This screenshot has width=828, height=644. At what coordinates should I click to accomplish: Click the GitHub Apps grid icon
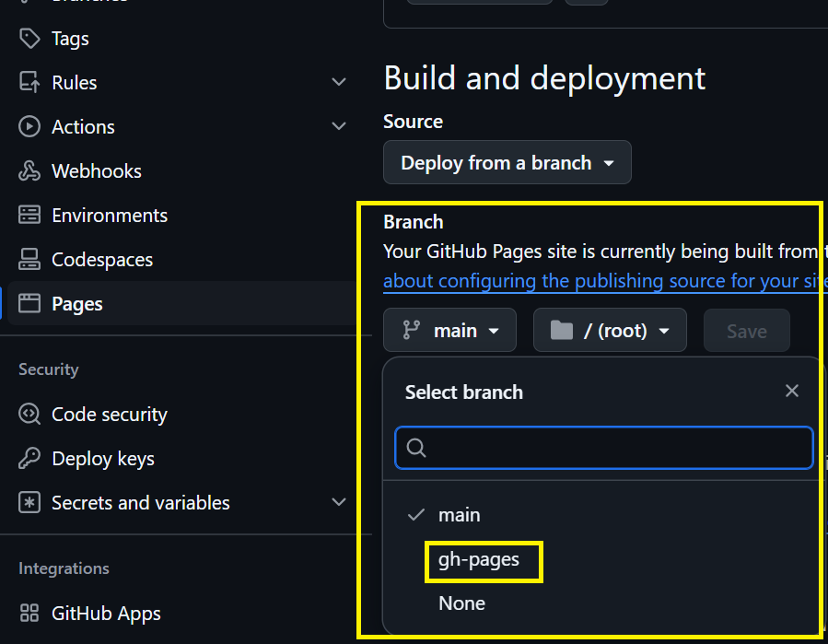(x=29, y=613)
